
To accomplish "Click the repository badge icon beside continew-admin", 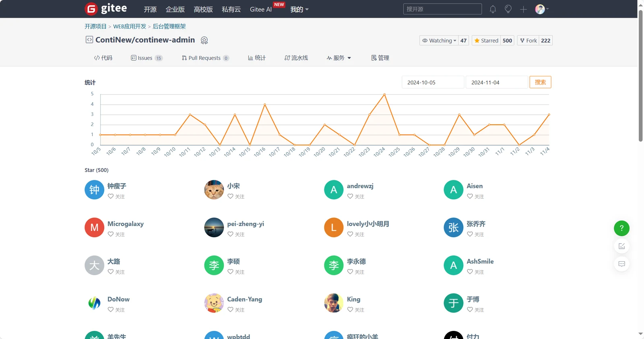I will [x=204, y=40].
